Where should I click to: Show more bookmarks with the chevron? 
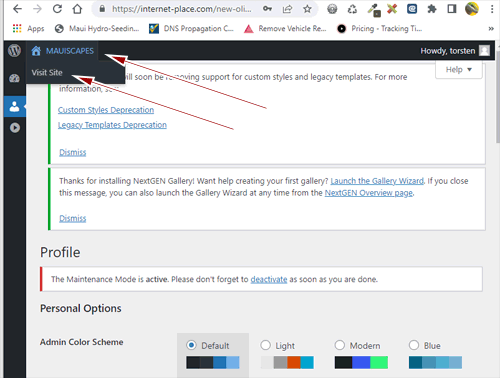(x=491, y=29)
